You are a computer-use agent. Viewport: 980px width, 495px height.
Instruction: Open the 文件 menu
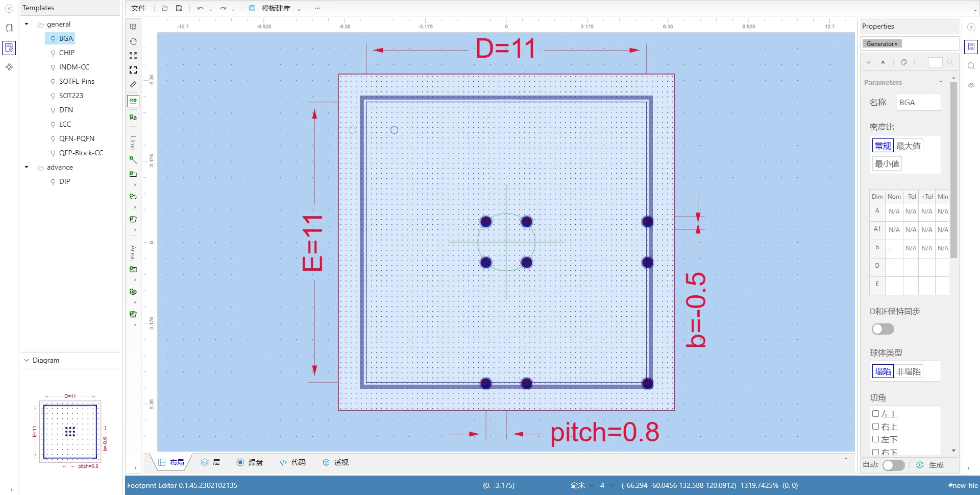point(138,8)
